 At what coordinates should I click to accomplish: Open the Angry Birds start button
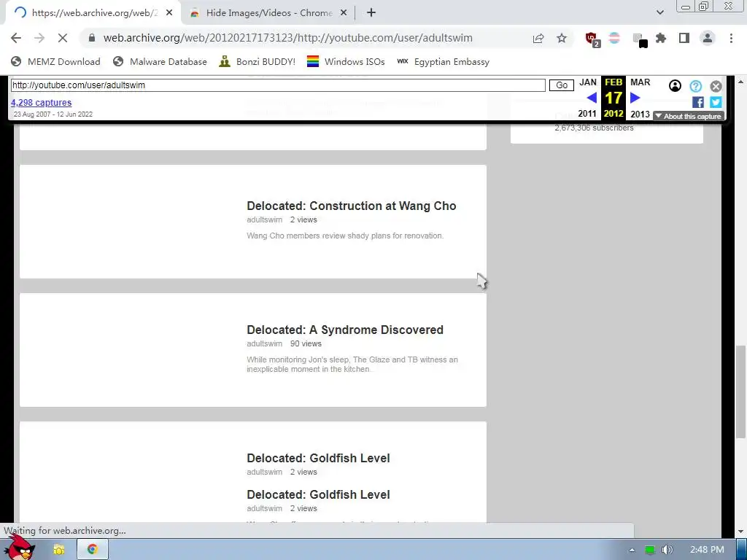pyautogui.click(x=19, y=548)
